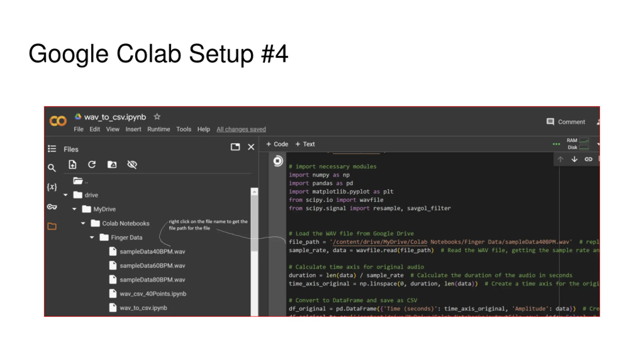Open the Tools menu
644x362 pixels.
click(184, 129)
